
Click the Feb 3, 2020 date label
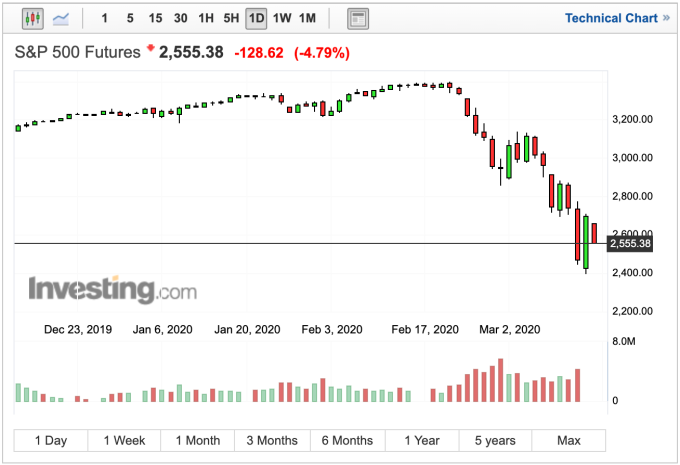(332, 330)
